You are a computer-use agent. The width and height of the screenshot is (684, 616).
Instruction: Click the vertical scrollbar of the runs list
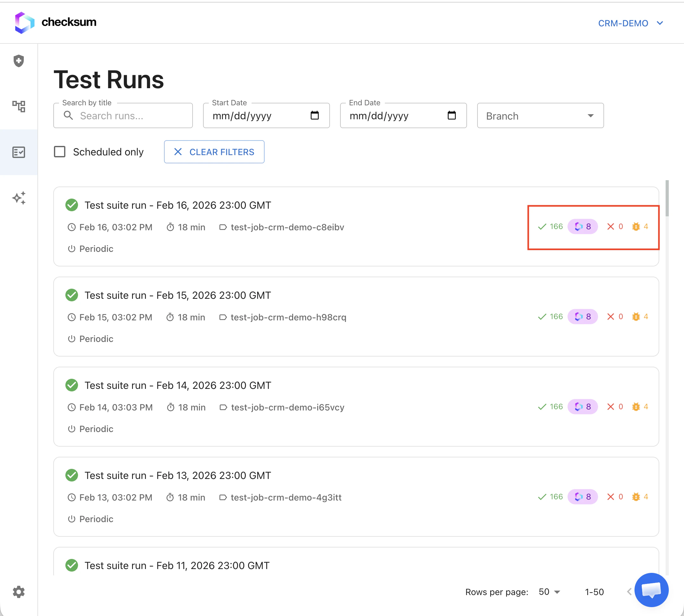point(667,198)
